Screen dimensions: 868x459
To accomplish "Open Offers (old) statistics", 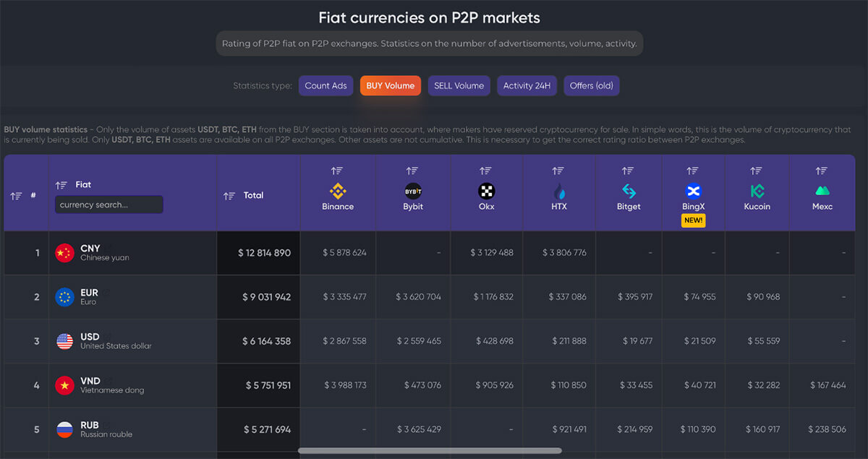I will pos(591,85).
